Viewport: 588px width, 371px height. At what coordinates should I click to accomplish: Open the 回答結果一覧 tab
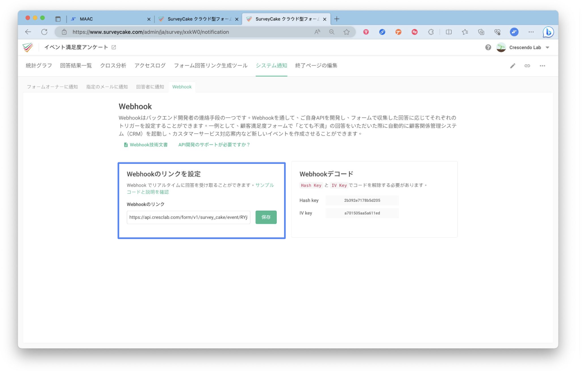tap(76, 65)
